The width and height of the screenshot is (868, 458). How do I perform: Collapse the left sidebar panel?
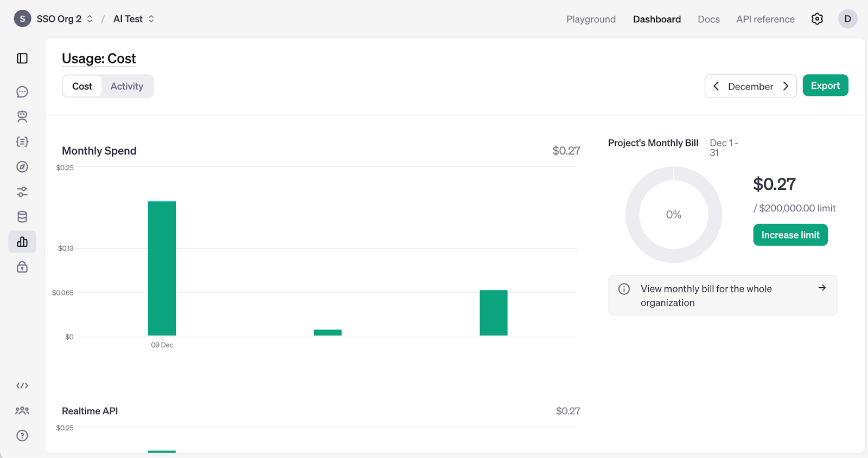(x=22, y=59)
